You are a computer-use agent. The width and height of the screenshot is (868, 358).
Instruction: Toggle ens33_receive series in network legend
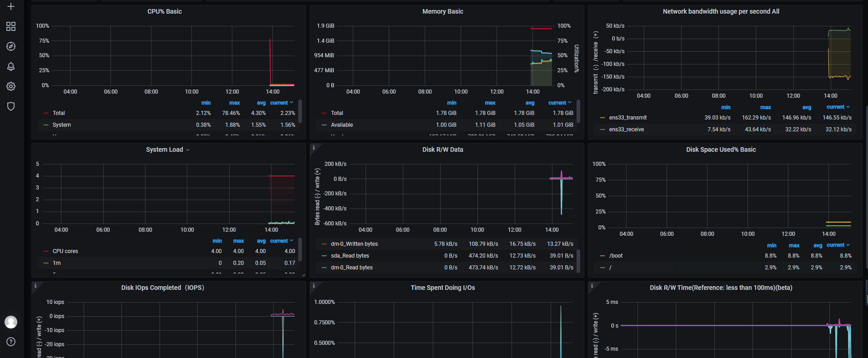(627, 129)
